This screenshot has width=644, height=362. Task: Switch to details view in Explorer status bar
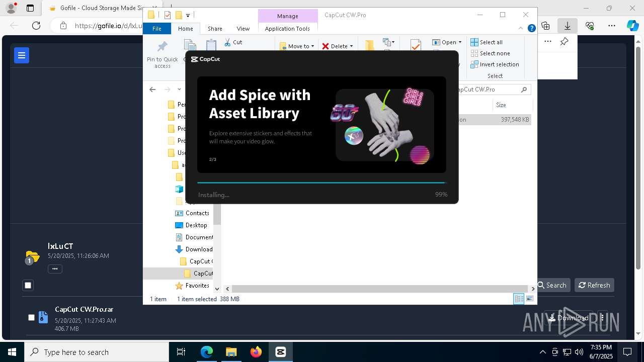(x=519, y=299)
